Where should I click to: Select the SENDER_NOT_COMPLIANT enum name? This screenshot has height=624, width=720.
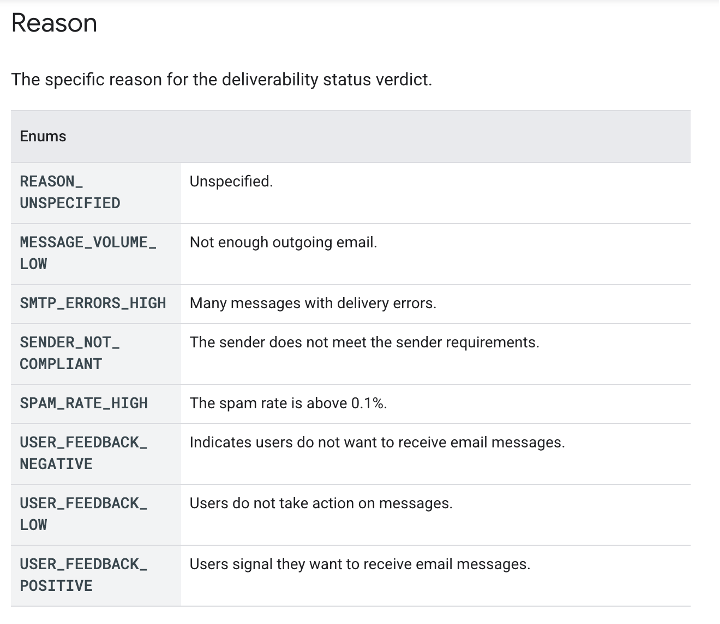(x=70, y=353)
